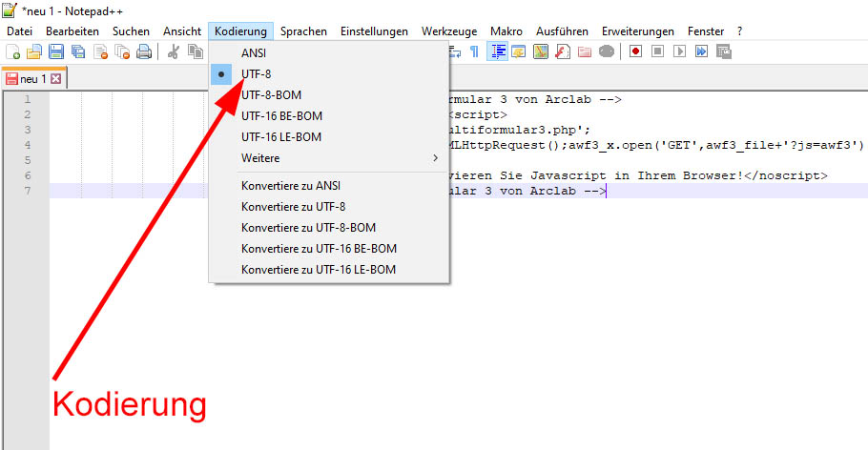The width and height of the screenshot is (868, 450).
Task: Open the Einstellungen menu
Action: (x=374, y=31)
